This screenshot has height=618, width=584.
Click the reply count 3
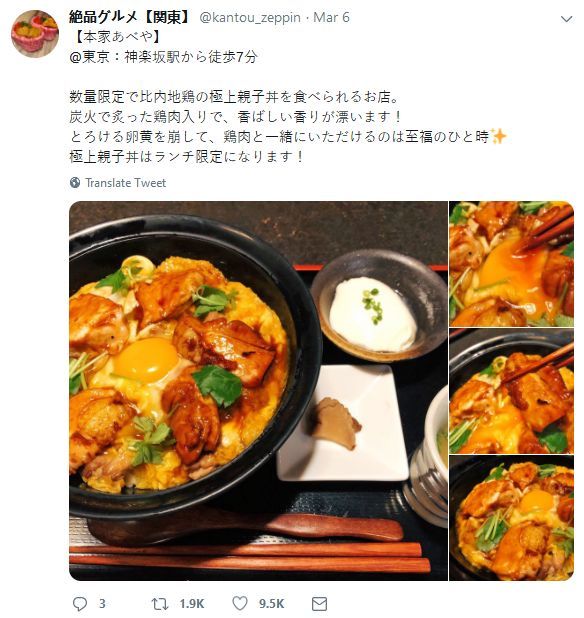tap(102, 603)
